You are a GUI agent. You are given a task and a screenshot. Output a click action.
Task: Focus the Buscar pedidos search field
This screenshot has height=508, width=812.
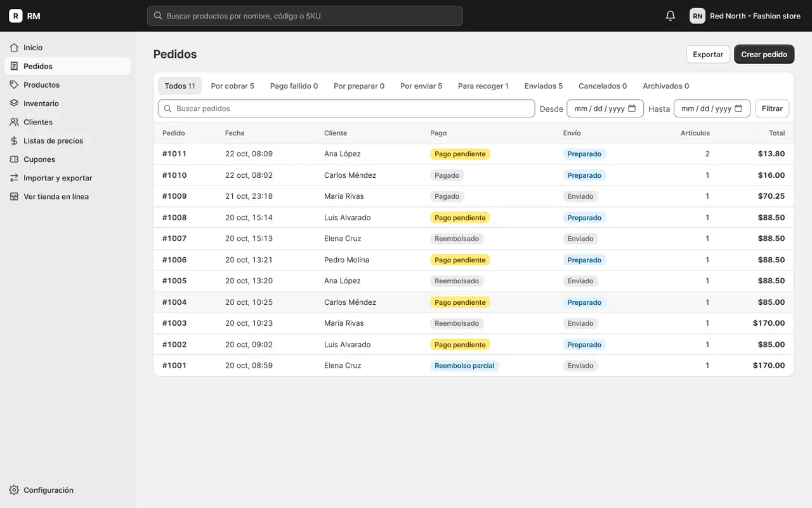346,109
